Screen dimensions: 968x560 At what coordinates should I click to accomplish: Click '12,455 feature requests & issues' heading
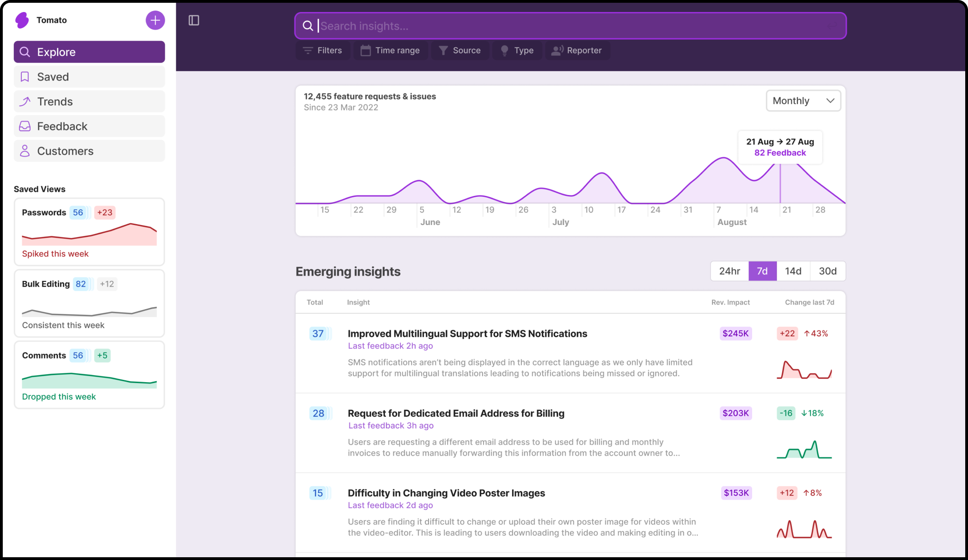point(370,97)
